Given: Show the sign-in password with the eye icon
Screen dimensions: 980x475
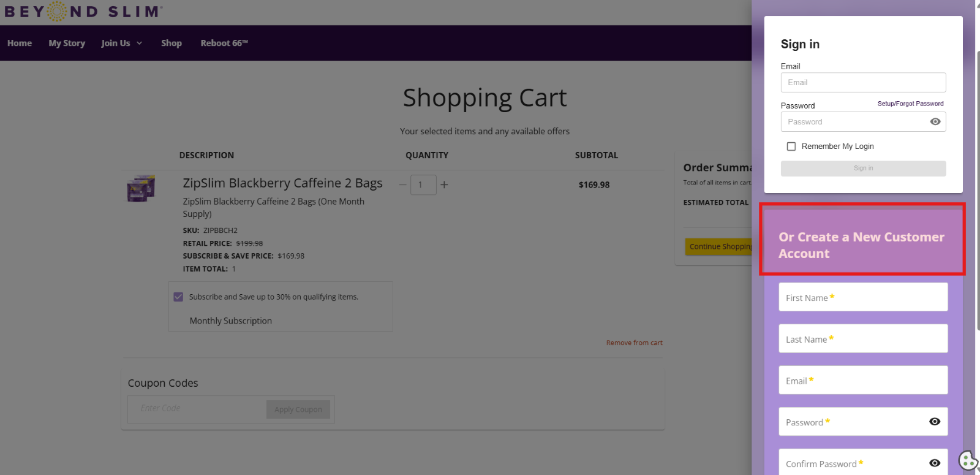Looking at the screenshot, I should click(x=935, y=122).
